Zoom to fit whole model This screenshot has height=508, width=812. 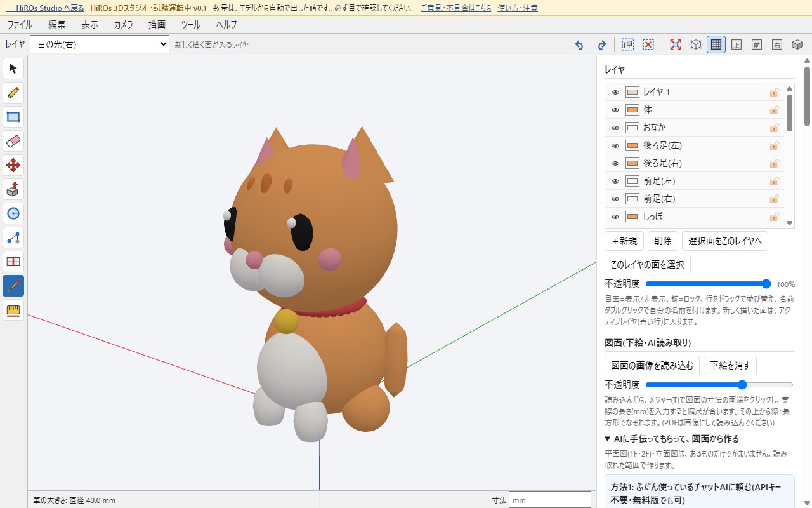tap(676, 44)
